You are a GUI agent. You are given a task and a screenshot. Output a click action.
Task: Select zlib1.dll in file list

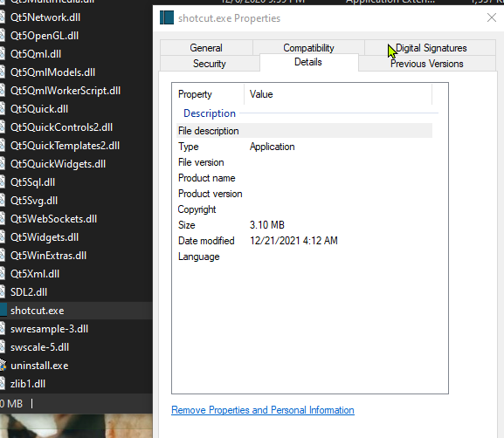click(28, 384)
